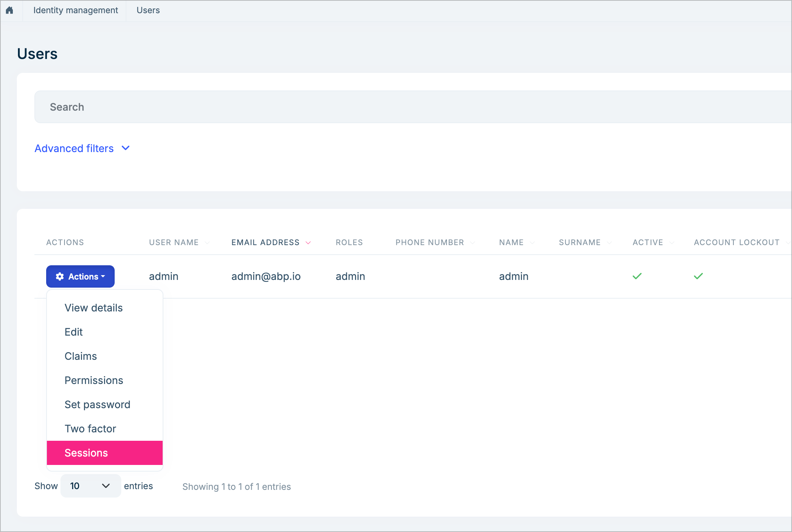Viewport: 792px width, 532px height.
Task: Open View details for the admin user
Action: point(93,308)
